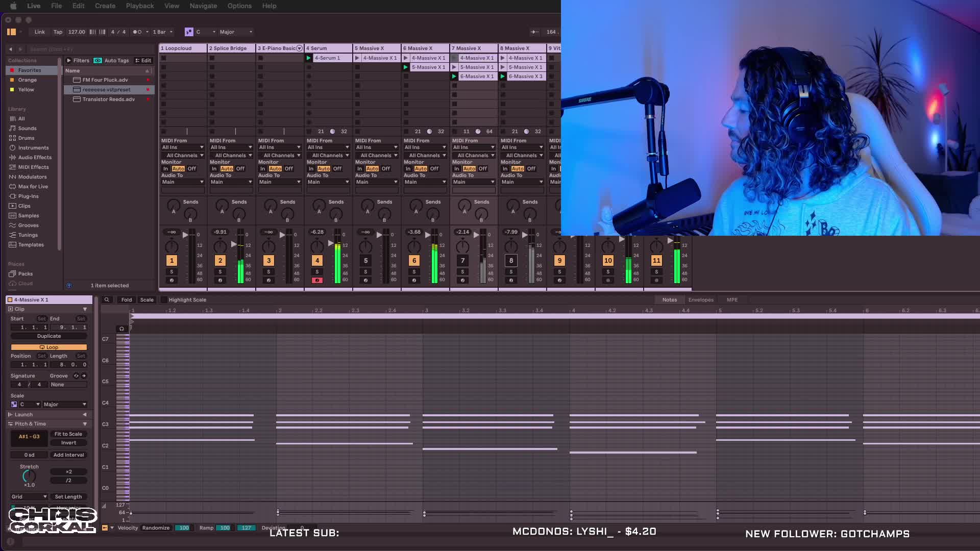This screenshot has width=980, height=551.
Task: Go back in browser history
Action: click(x=11, y=49)
